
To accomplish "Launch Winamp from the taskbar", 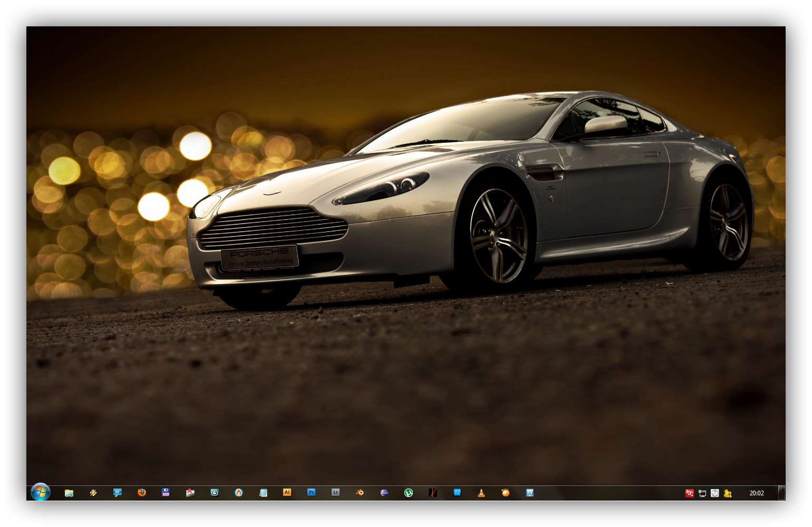I will click(x=93, y=493).
